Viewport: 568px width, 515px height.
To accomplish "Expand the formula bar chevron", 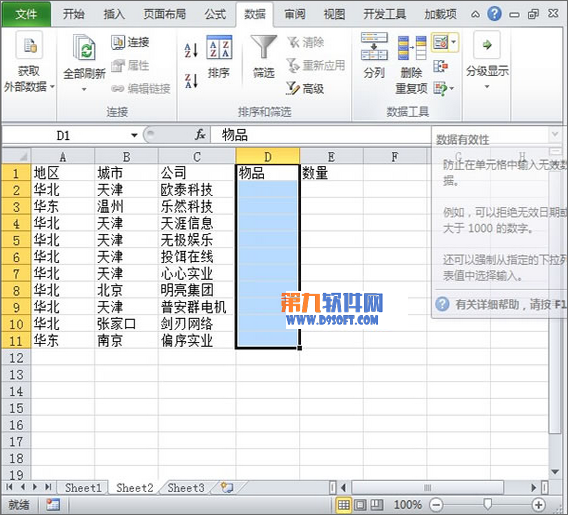I will [x=555, y=134].
